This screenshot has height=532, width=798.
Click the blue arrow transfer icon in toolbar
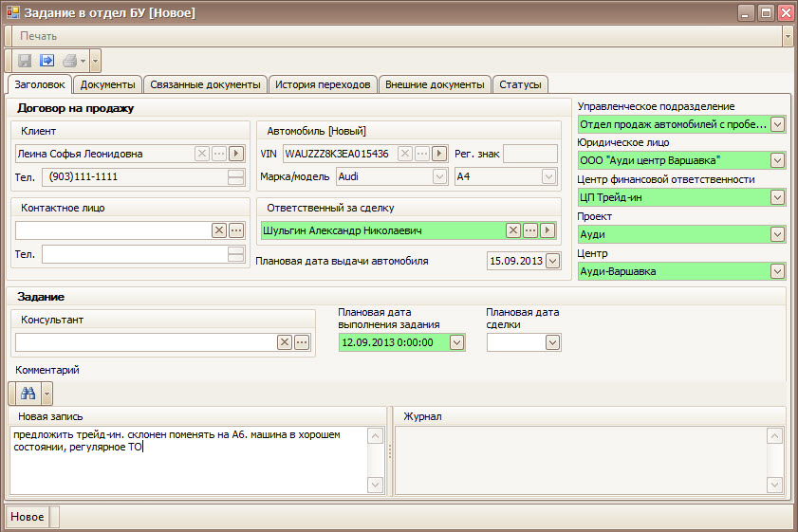click(46, 61)
